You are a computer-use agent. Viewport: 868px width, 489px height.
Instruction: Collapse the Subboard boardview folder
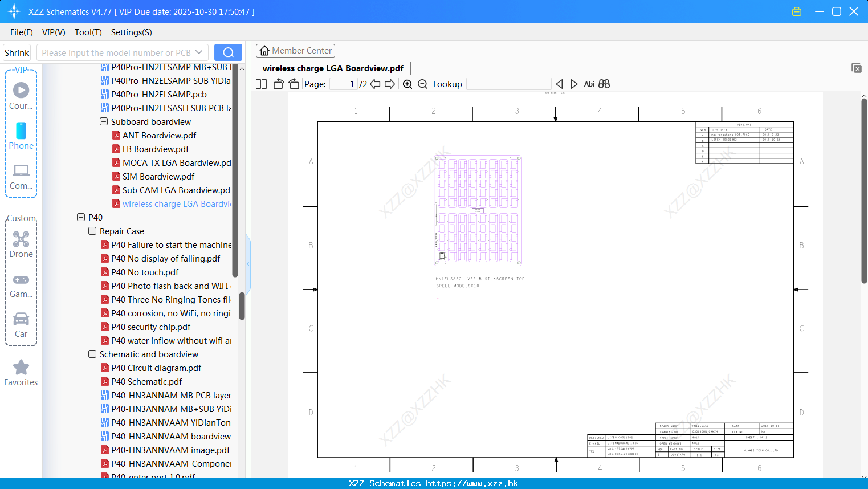(104, 121)
